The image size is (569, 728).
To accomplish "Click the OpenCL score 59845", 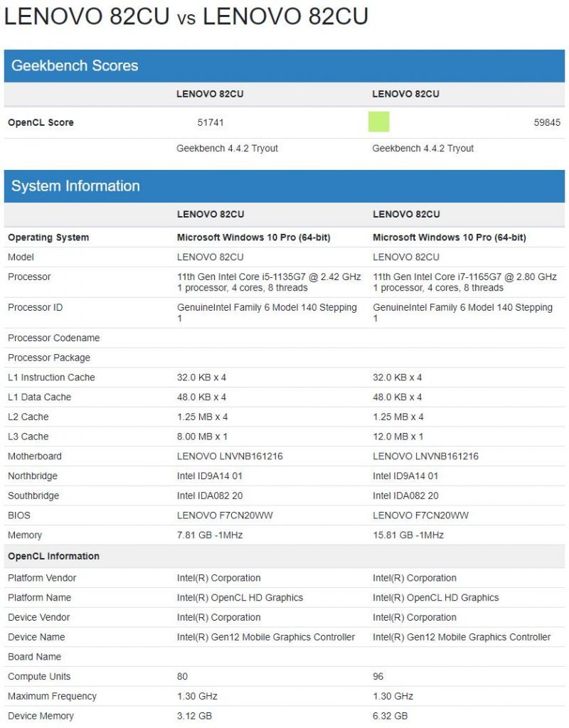I will pos(547,122).
